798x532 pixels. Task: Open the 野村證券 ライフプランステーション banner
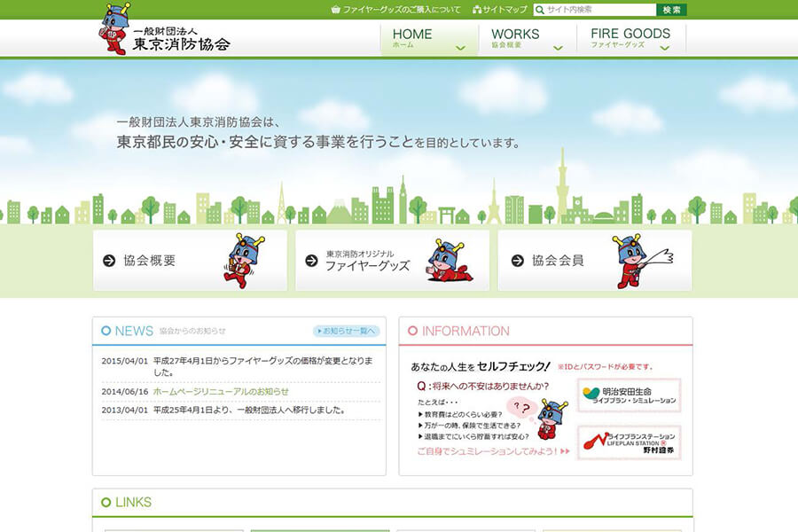(630, 443)
